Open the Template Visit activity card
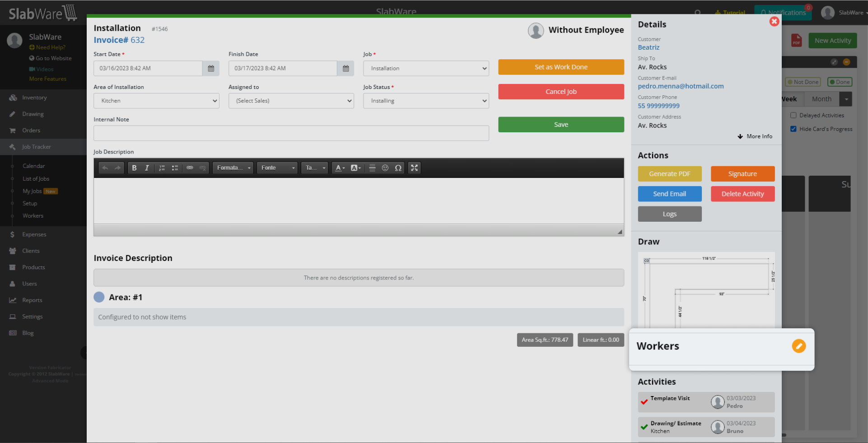The image size is (868, 443). [706, 402]
